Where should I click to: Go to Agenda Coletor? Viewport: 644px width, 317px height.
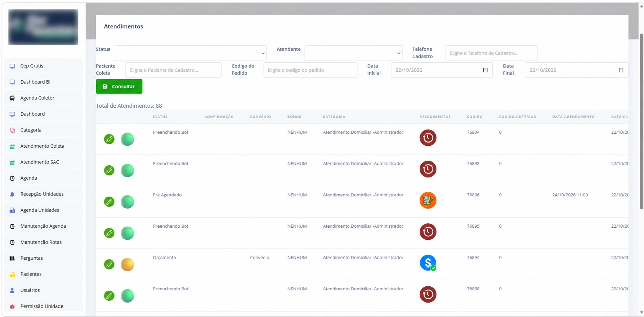[x=43, y=98]
